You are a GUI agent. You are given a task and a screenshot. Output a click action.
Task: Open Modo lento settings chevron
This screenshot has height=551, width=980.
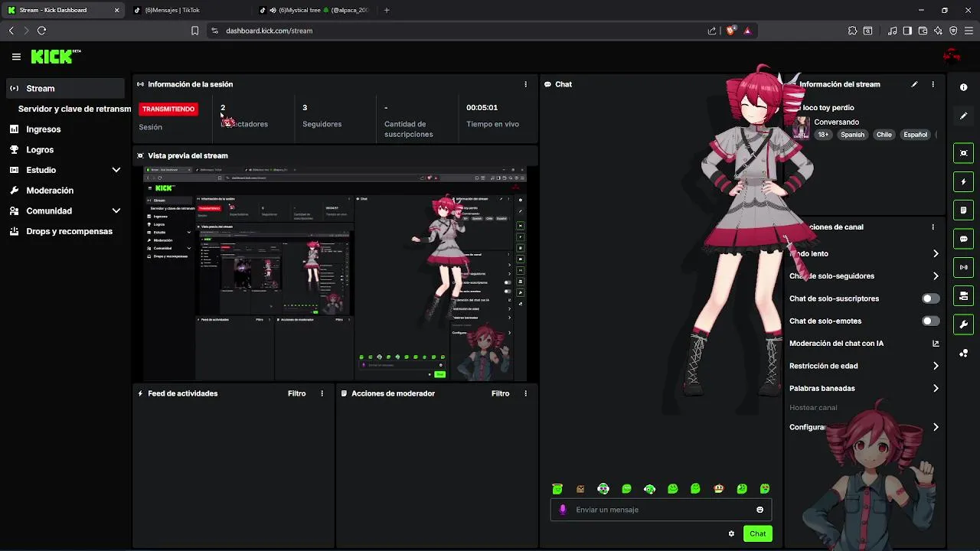click(x=936, y=253)
